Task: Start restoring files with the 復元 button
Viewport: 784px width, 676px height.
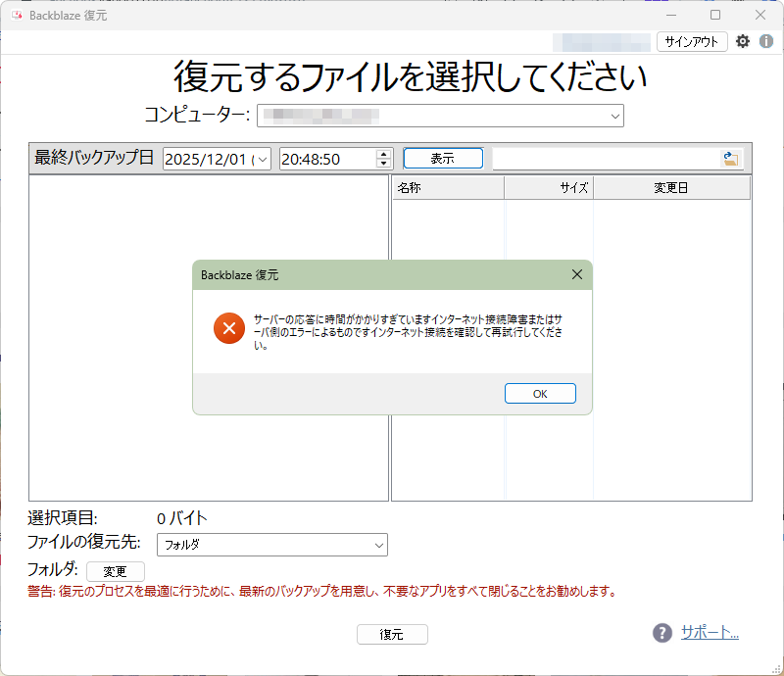Action: pyautogui.click(x=392, y=634)
